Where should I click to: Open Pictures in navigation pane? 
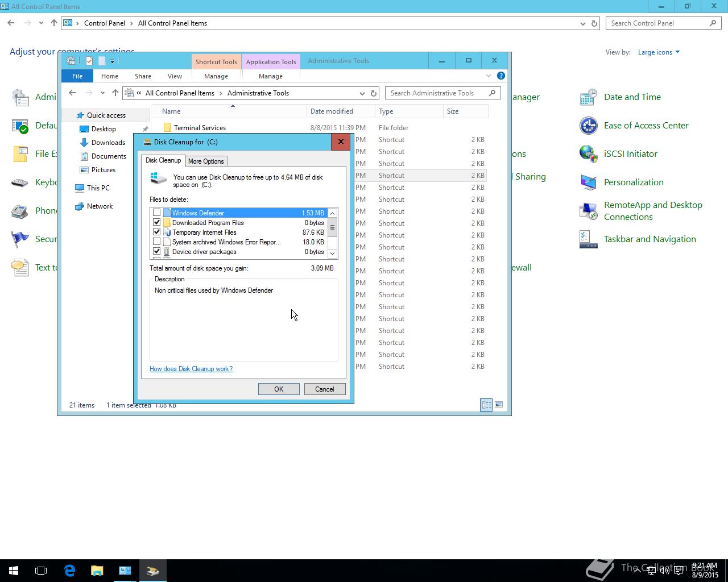click(x=104, y=170)
